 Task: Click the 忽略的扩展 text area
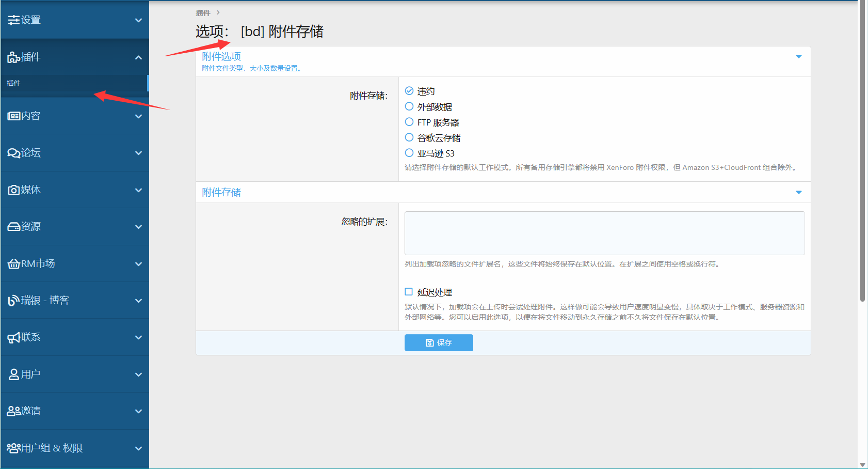tap(604, 233)
